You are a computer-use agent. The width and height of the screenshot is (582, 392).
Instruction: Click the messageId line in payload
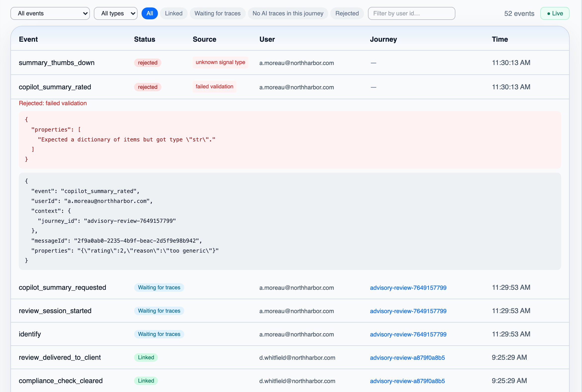click(117, 241)
